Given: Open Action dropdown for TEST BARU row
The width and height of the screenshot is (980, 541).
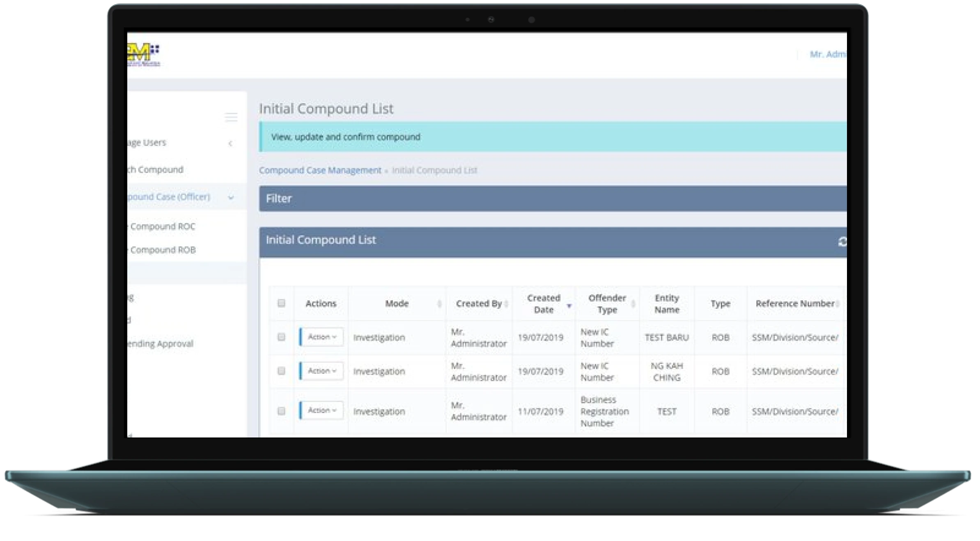Looking at the screenshot, I should coord(321,337).
